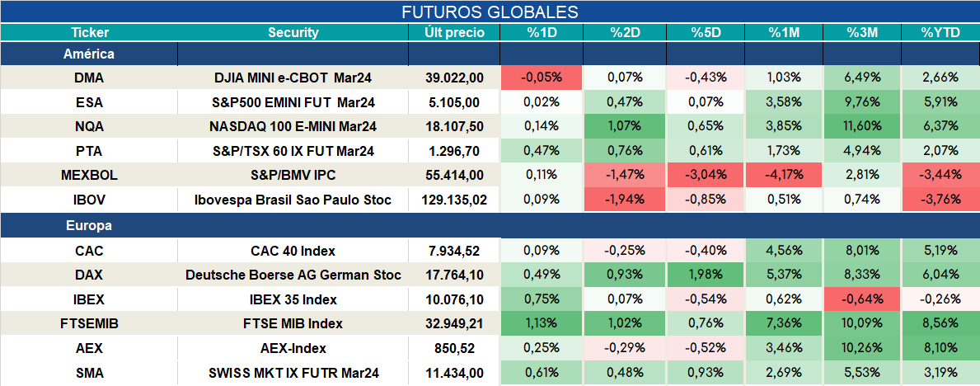Click the NASDAQ 100 E-MINI Mar24 security
Screen dimensions: 980x386
[293, 126]
